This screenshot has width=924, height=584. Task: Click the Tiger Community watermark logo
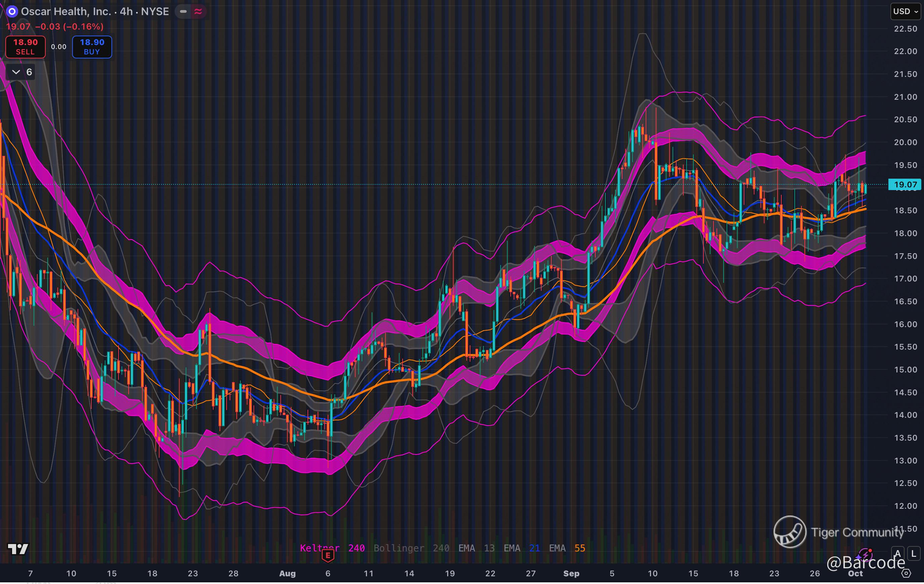pyautogui.click(x=790, y=532)
